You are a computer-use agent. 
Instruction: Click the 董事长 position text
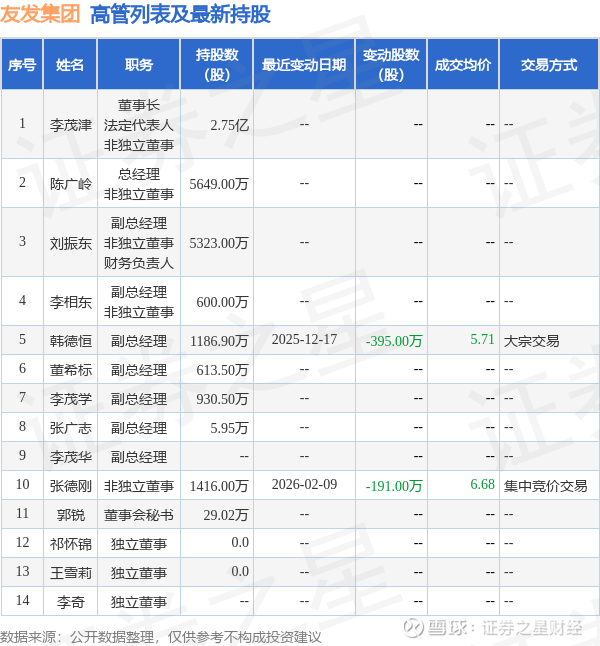[139, 105]
